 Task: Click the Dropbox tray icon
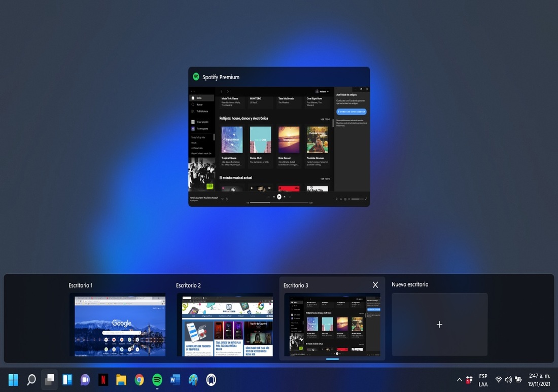[x=469, y=379]
